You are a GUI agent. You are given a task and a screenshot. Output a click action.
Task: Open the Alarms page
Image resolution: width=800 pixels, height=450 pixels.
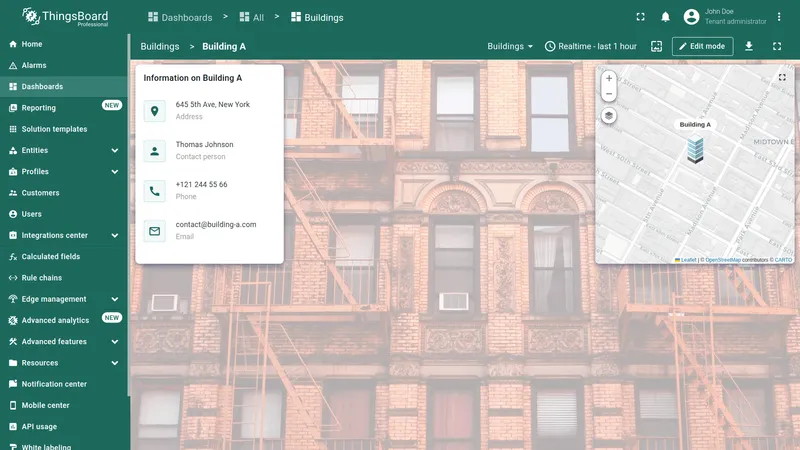[64, 65]
